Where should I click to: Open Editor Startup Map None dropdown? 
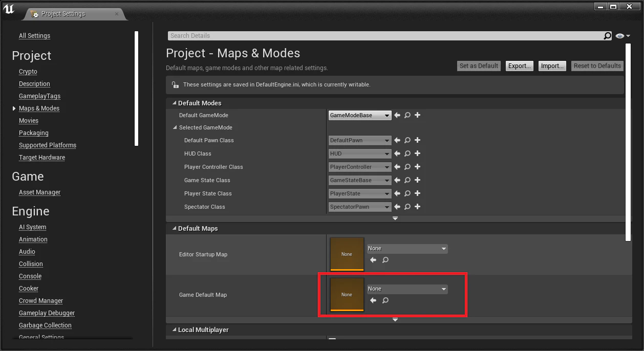tap(407, 249)
